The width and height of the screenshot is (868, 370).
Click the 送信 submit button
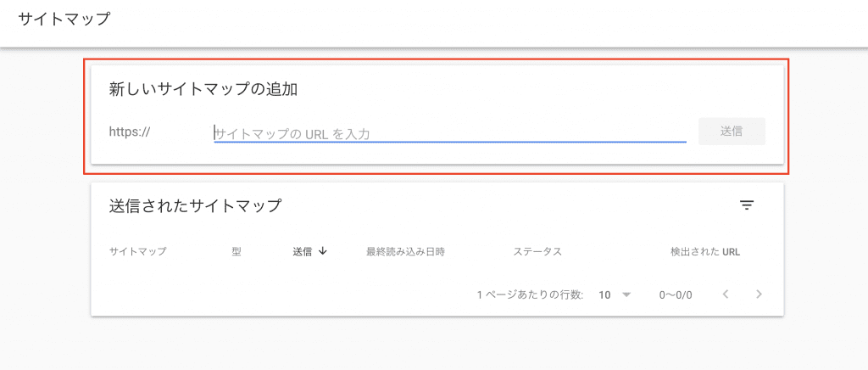(732, 132)
